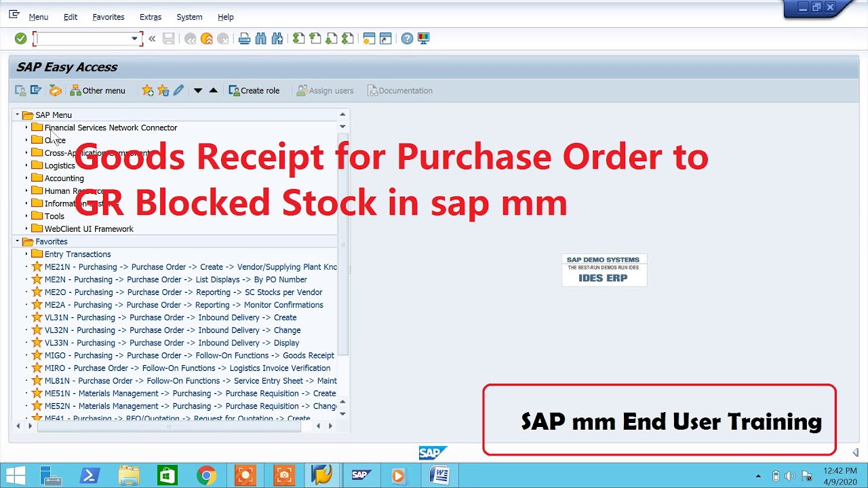
Task: Select the VL32N Inbound Delivery Change favorite
Action: point(172,330)
